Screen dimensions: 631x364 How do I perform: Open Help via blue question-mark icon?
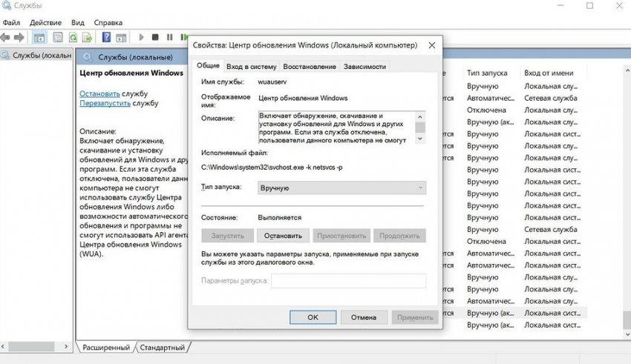(106, 36)
